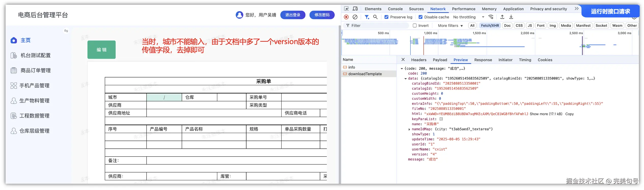Stop recording network log
644x190 pixels.
tap(346, 17)
